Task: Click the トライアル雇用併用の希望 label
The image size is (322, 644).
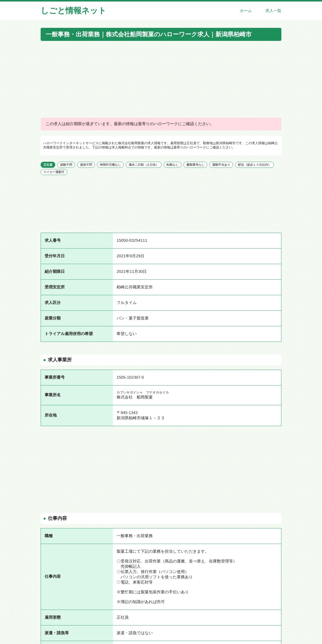Action: coord(69,334)
